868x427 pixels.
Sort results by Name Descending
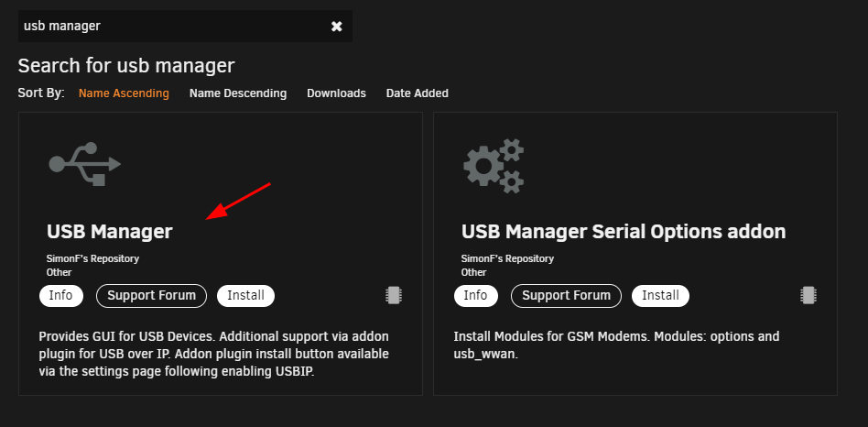pyautogui.click(x=238, y=93)
